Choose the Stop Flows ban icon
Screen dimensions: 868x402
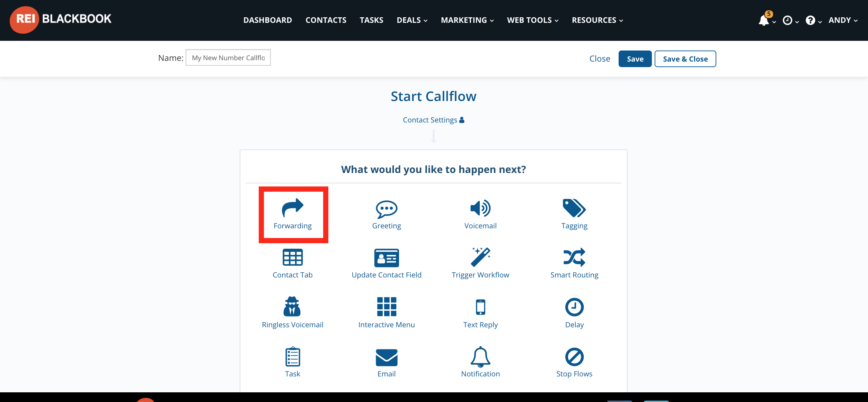574,357
